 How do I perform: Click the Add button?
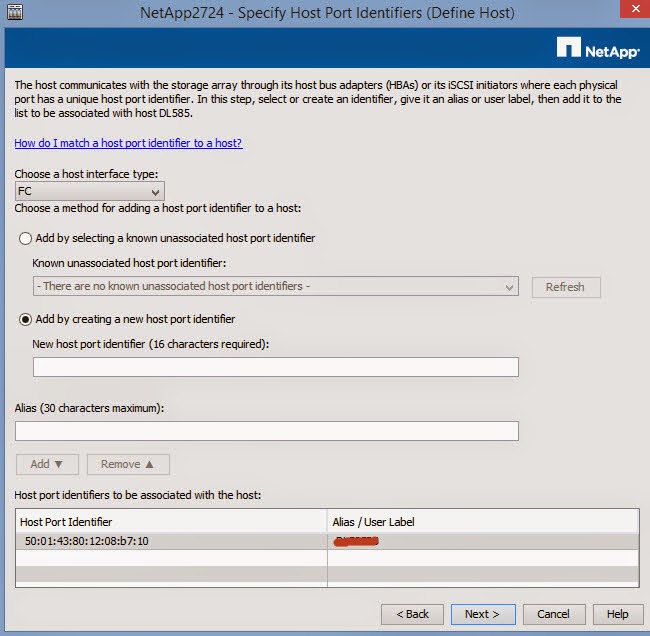tap(47, 464)
